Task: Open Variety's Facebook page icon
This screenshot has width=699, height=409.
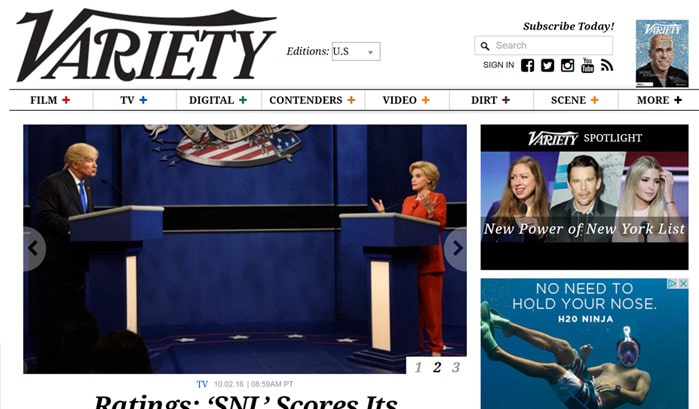Action: coord(527,66)
